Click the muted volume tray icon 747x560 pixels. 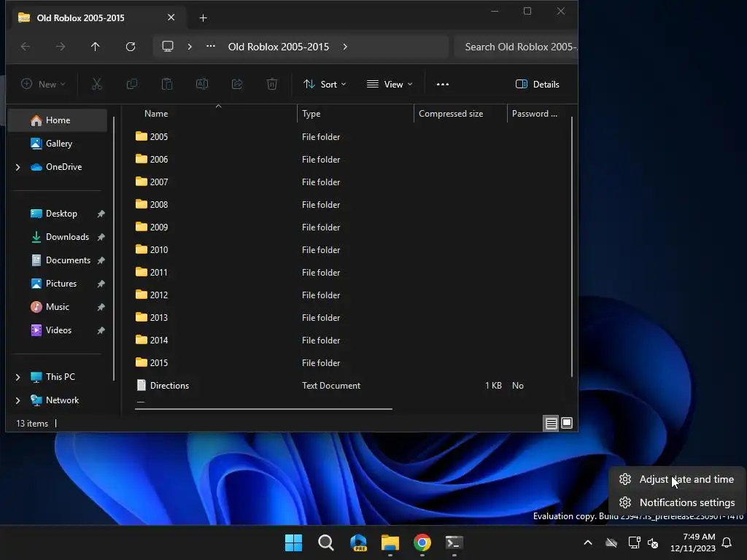(653, 542)
